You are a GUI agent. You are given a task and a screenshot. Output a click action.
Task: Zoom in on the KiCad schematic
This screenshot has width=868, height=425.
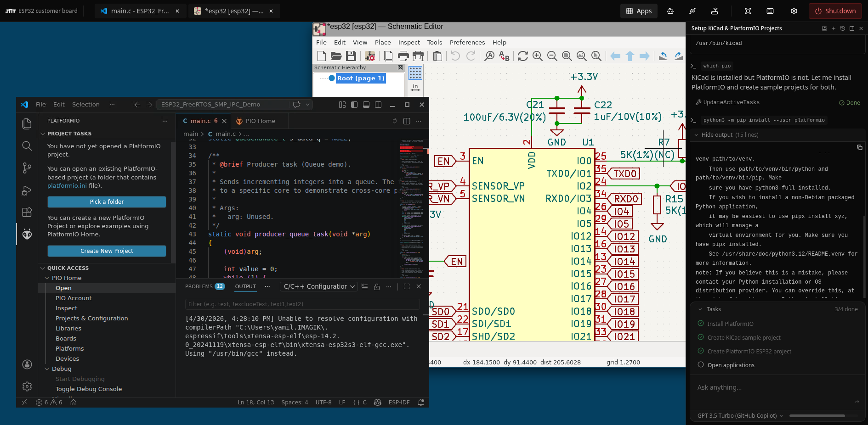pyautogui.click(x=538, y=56)
